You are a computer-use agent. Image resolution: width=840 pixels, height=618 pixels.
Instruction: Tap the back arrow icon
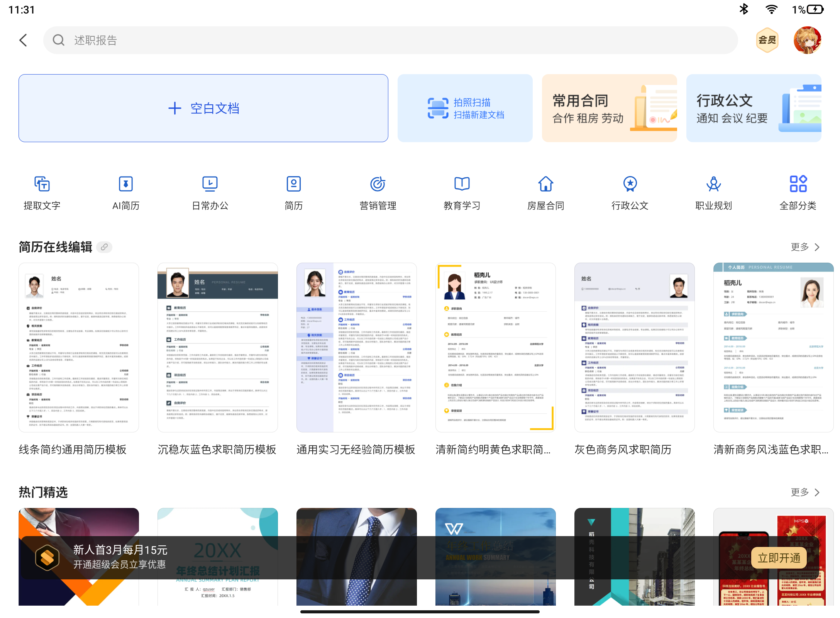pyautogui.click(x=24, y=40)
